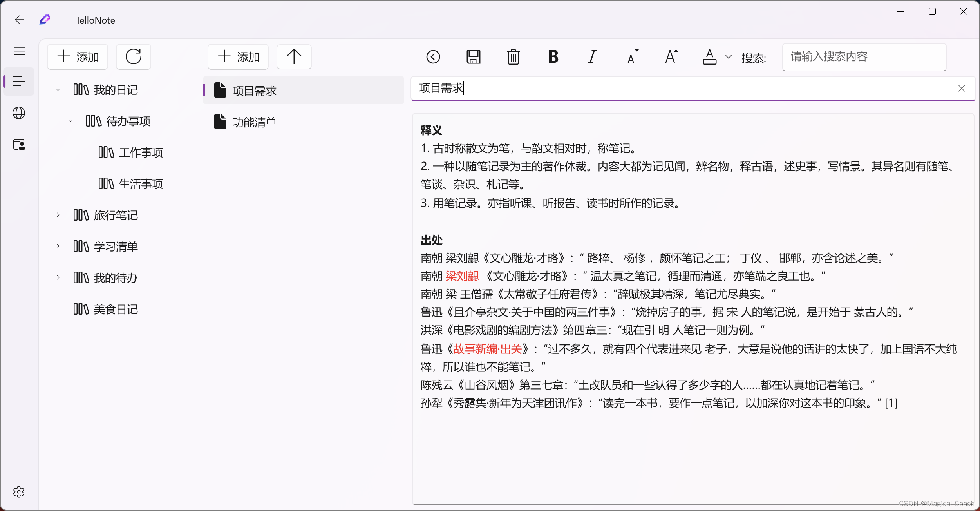Toggle bold formatting
The width and height of the screenshot is (980, 511).
click(553, 57)
